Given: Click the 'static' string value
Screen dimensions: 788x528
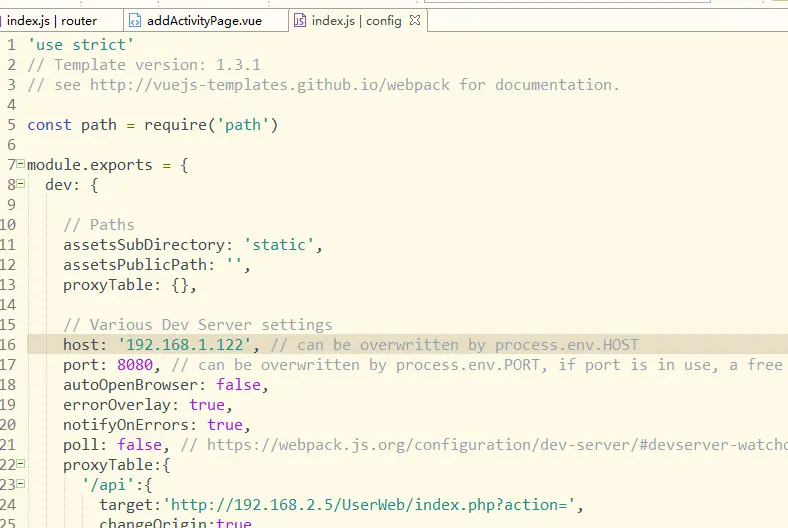Looking at the screenshot, I should [x=279, y=245].
